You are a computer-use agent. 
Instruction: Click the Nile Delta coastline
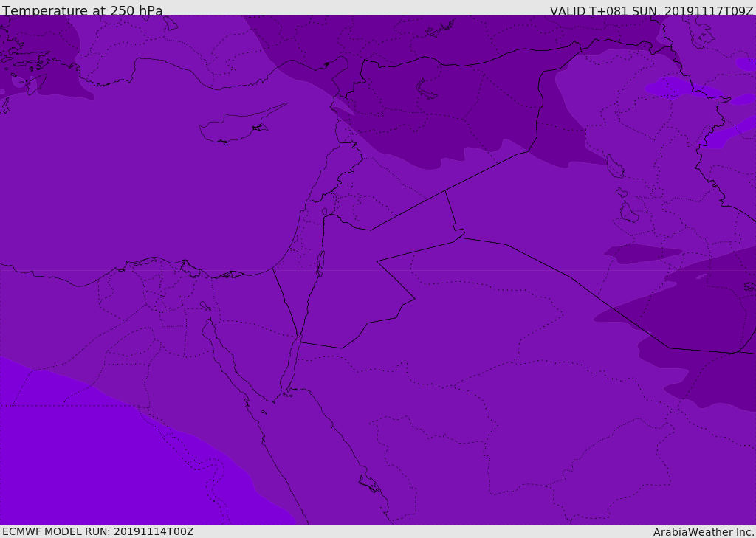(x=185, y=266)
